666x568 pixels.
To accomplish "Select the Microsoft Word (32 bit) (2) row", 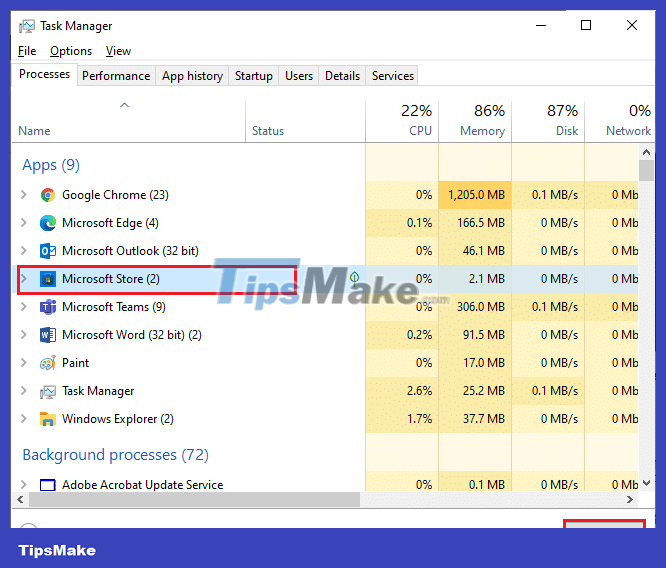I will 325,335.
